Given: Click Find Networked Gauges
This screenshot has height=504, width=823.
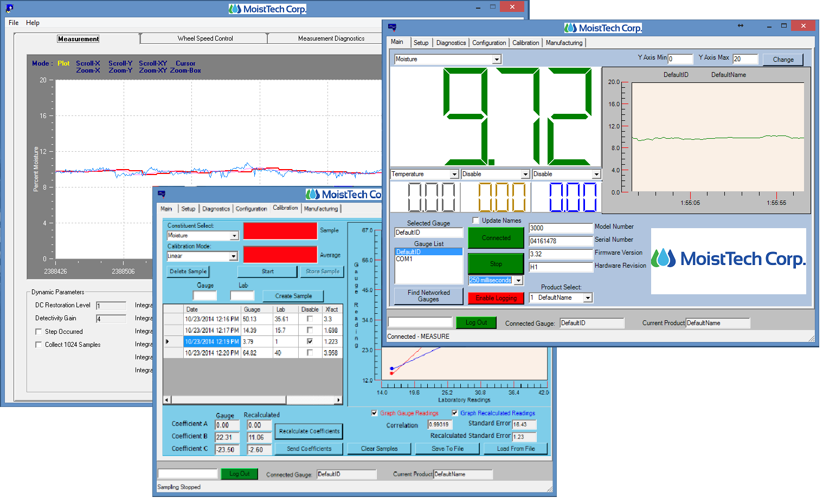Looking at the screenshot, I should (x=429, y=296).
